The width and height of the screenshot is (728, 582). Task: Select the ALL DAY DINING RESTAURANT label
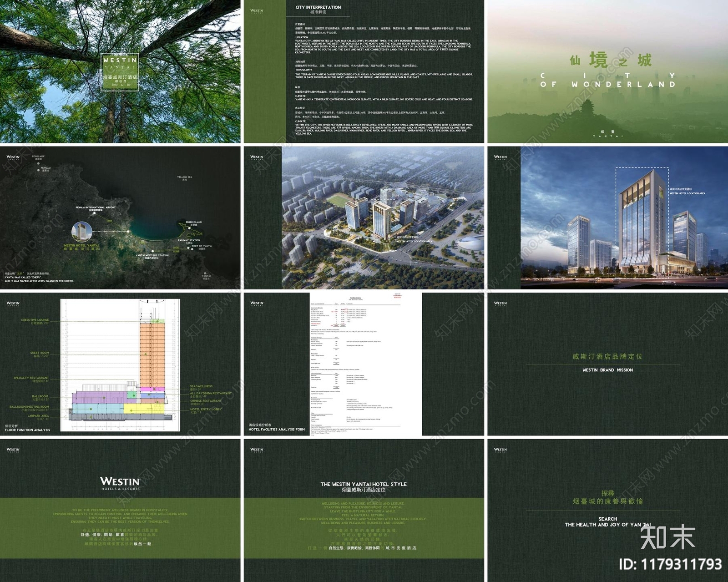(x=211, y=393)
